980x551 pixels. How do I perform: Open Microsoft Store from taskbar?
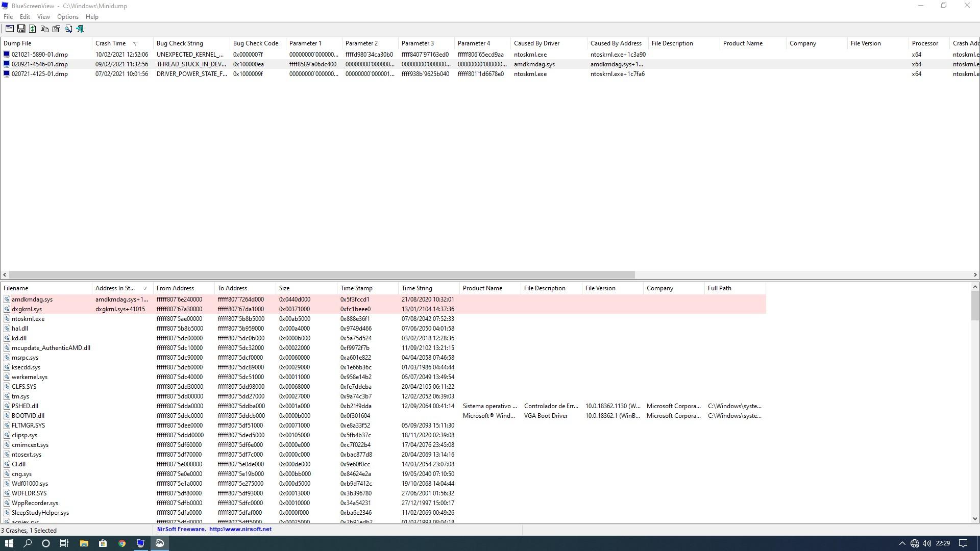click(103, 543)
